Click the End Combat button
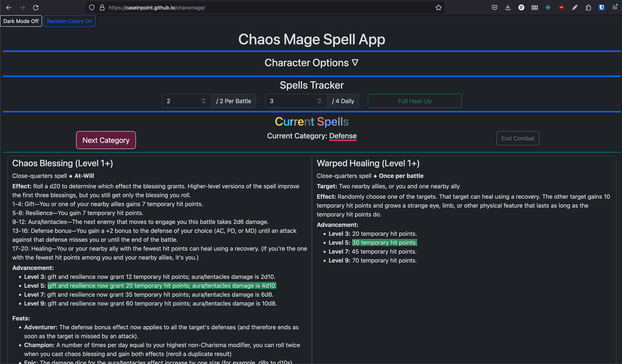622x364 pixels. [x=518, y=138]
